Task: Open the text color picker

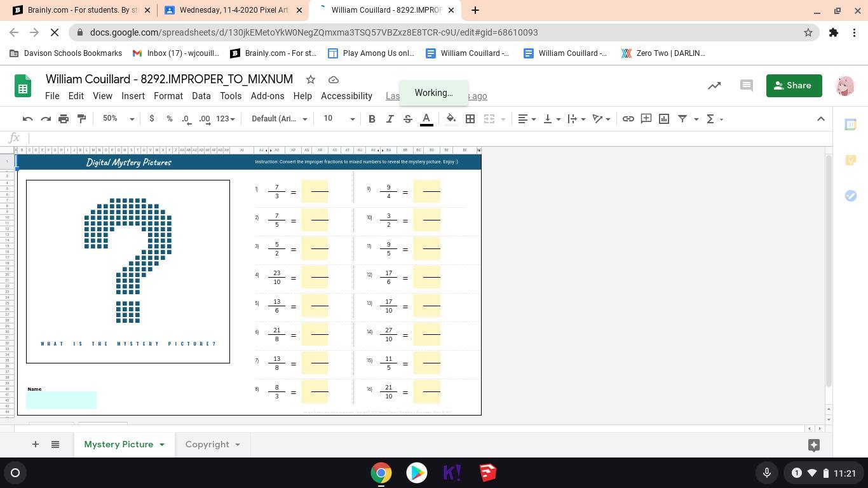Action: [426, 119]
